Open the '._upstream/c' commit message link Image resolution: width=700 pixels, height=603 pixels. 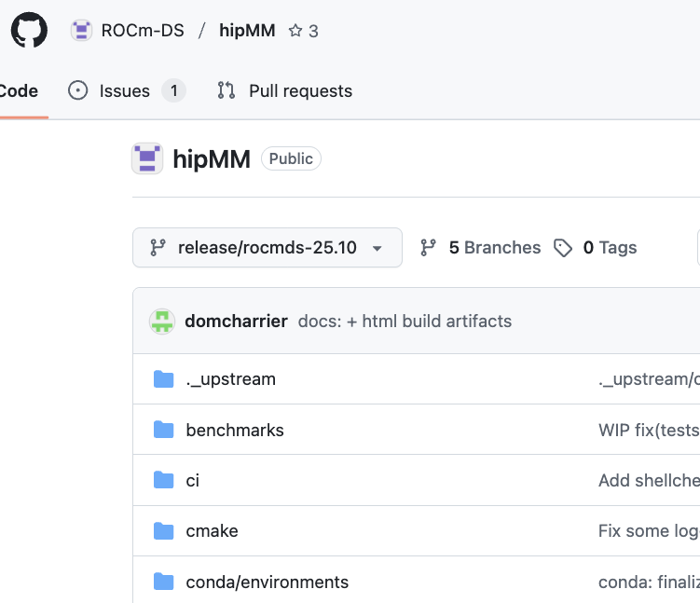[x=649, y=379]
